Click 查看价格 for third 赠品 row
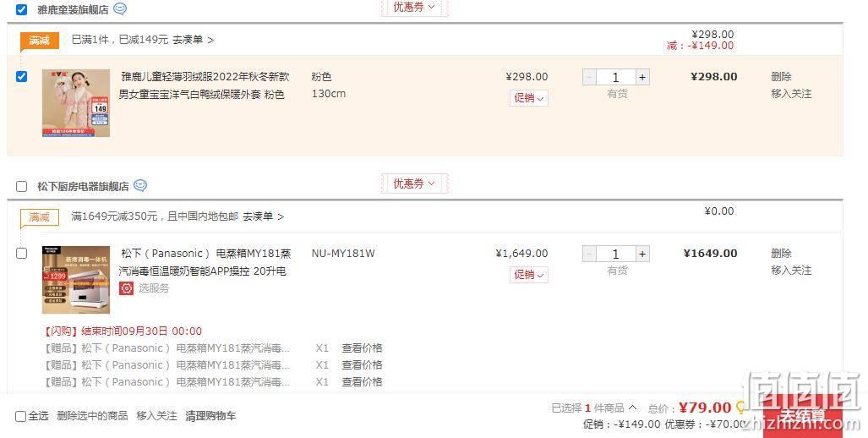 (362, 382)
